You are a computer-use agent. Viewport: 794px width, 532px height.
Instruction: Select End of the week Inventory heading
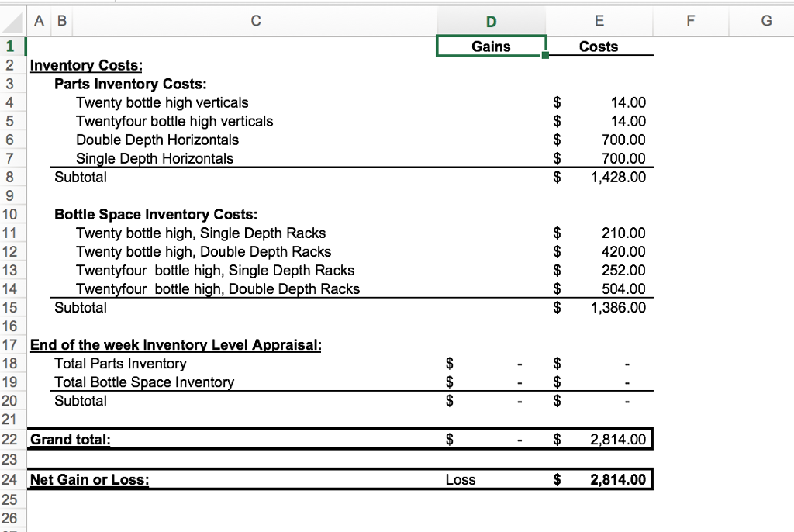point(175,345)
